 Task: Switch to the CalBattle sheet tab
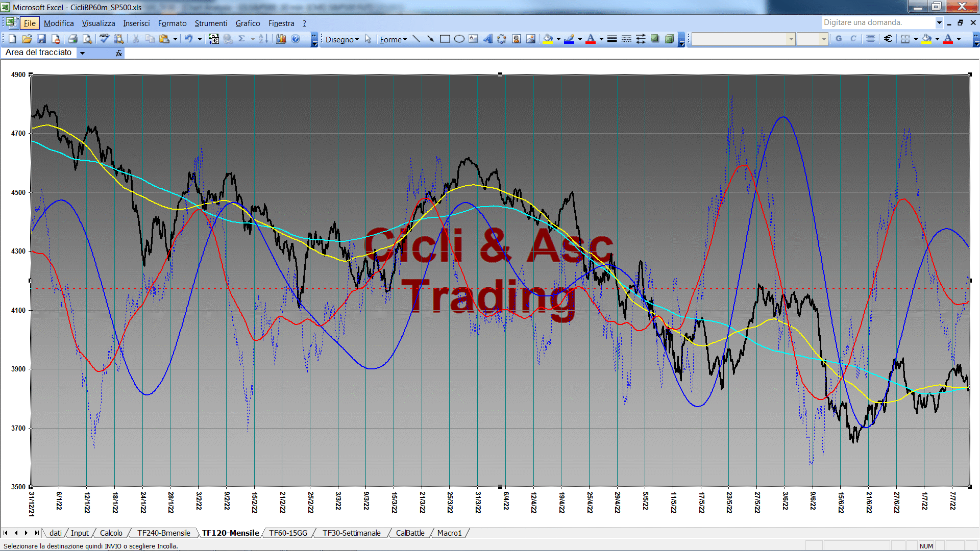coord(410,533)
